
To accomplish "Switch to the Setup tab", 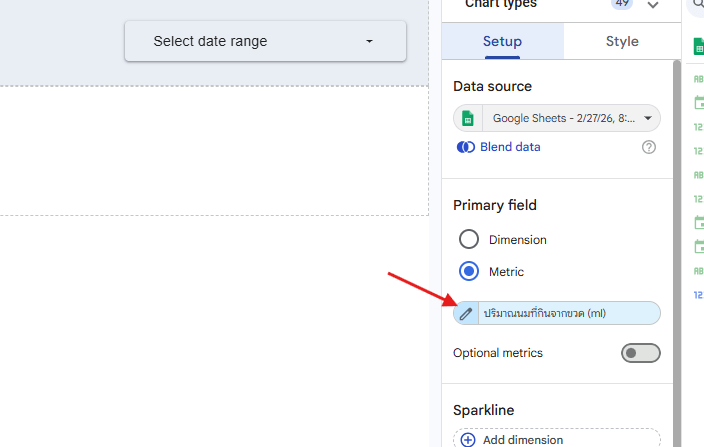I will point(502,42).
